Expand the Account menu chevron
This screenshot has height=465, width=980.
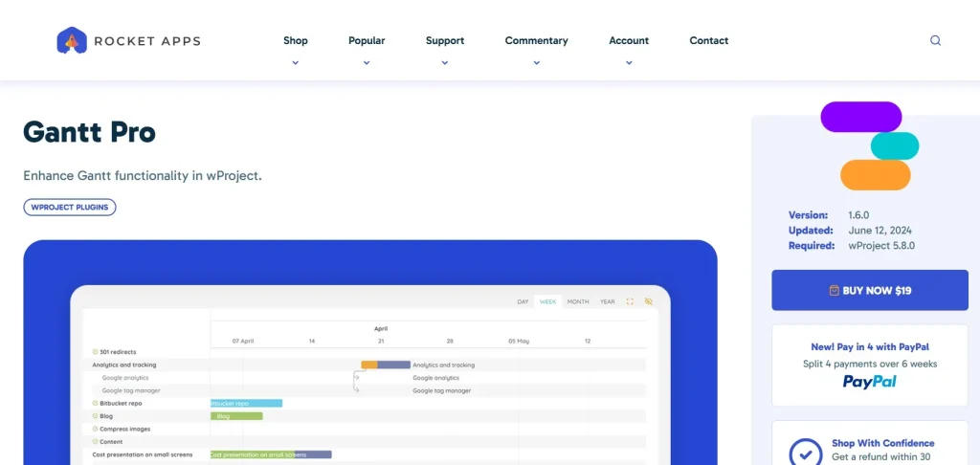(629, 62)
